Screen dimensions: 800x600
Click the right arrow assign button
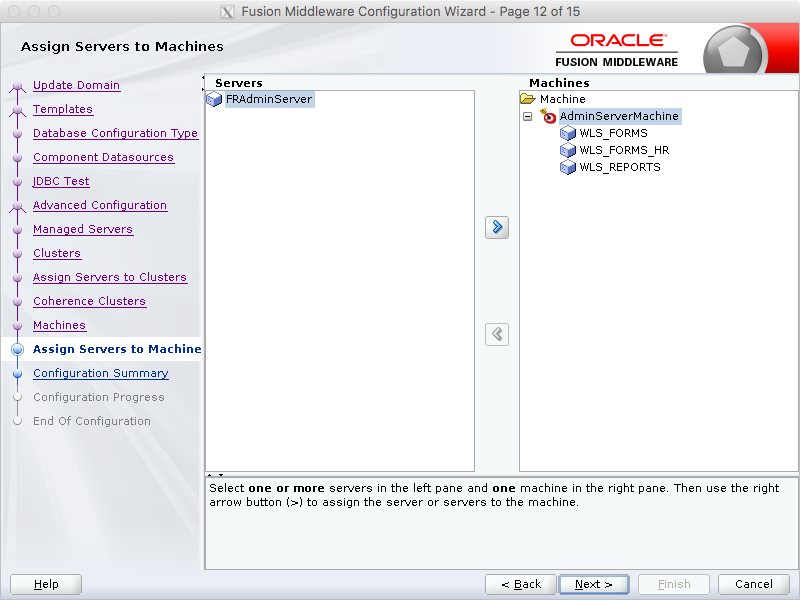coord(496,227)
